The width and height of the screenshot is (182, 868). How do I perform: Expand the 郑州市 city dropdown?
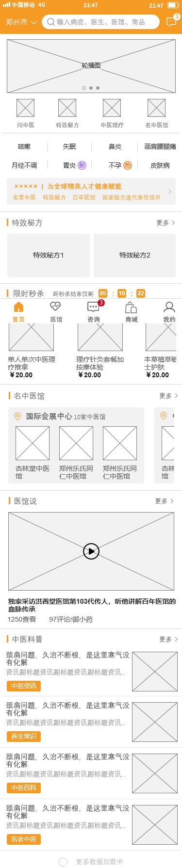pyautogui.click(x=21, y=22)
